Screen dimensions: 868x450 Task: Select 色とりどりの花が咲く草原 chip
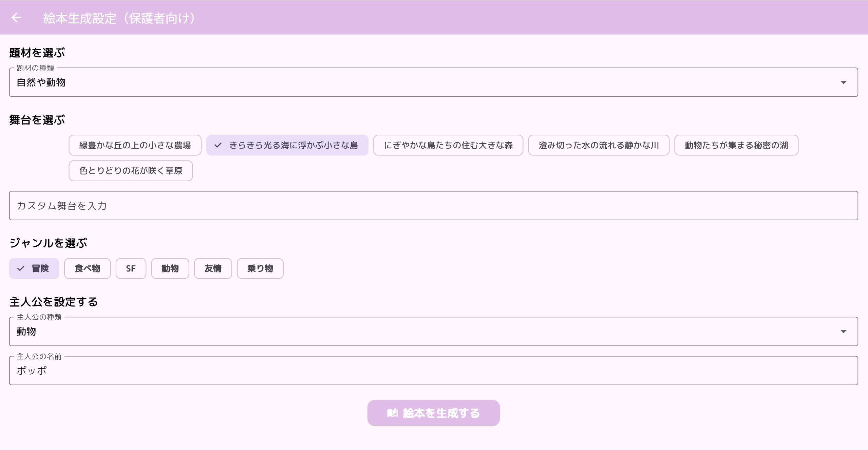131,171
